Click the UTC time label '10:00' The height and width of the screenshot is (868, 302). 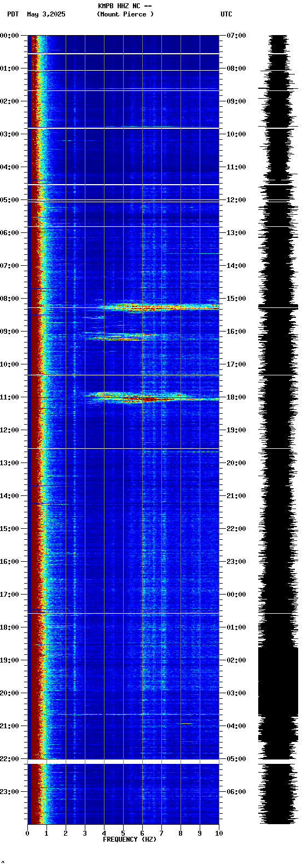236,134
